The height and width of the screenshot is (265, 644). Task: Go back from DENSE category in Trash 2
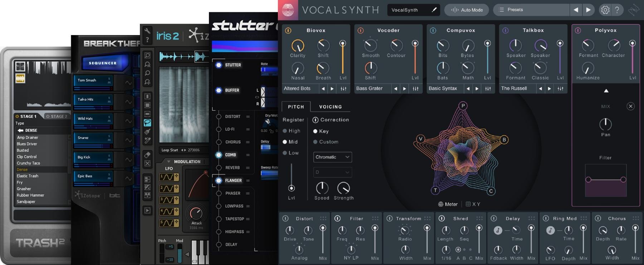20,130
